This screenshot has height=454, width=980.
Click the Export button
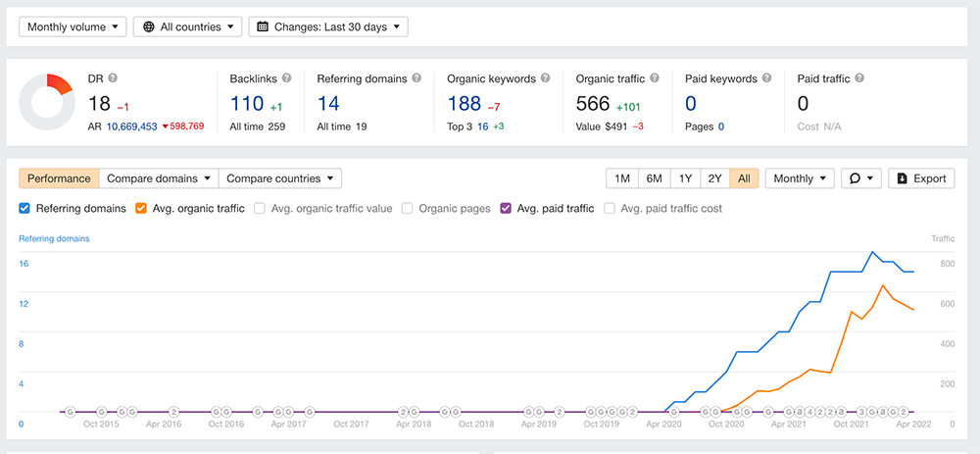921,178
